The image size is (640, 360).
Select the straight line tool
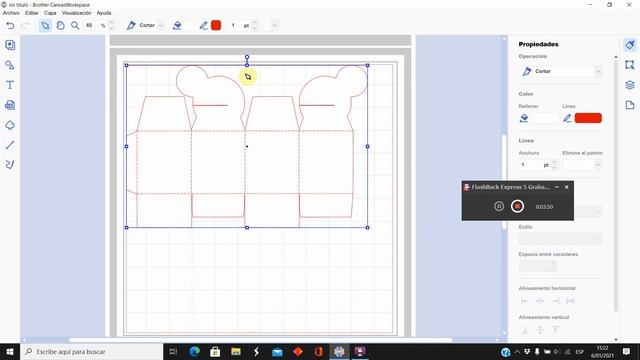(10, 144)
